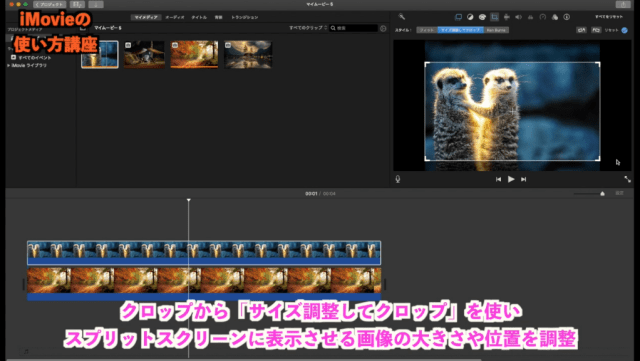Expand the iMovie ライブラリ tree item
The height and width of the screenshot is (361, 640).
point(9,65)
